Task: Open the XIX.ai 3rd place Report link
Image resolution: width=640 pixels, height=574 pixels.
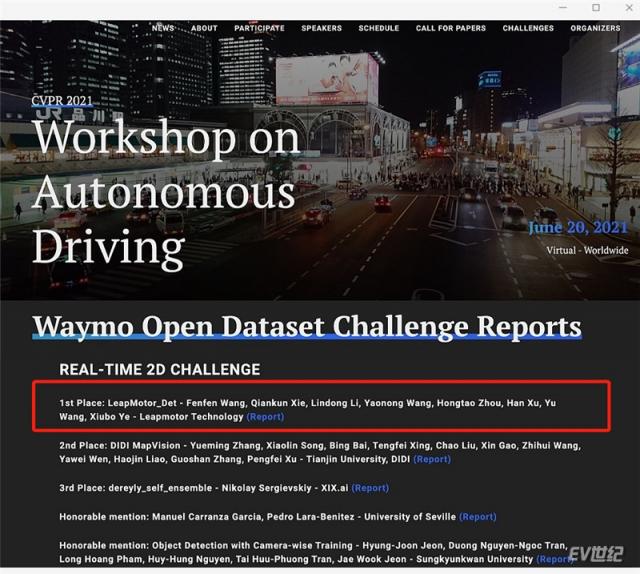Action: coord(370,488)
